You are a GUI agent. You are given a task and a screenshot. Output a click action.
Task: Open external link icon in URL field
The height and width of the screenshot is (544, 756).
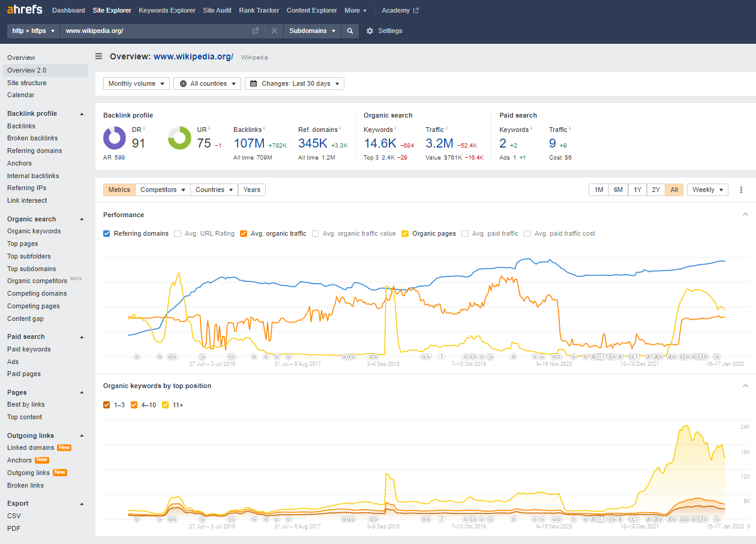click(x=255, y=31)
